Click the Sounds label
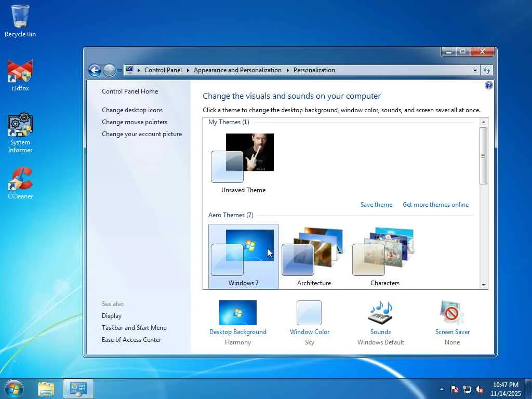This screenshot has height=399, width=532. (x=380, y=332)
